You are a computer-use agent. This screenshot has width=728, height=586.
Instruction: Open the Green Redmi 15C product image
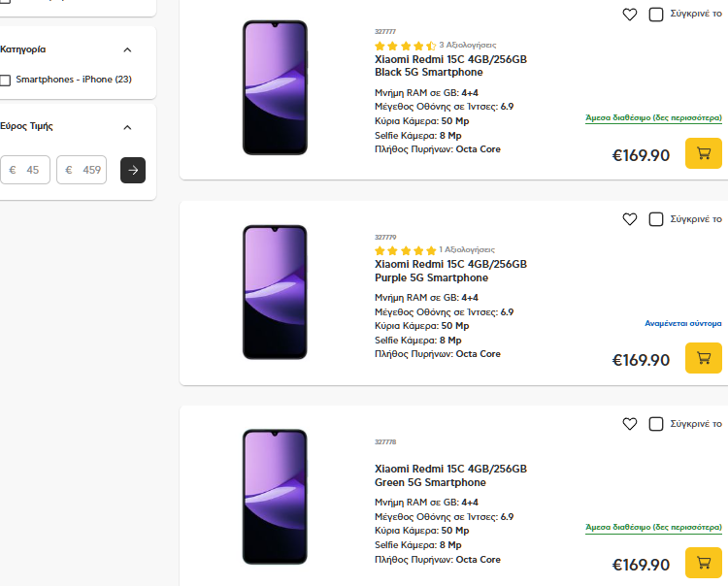point(275,496)
